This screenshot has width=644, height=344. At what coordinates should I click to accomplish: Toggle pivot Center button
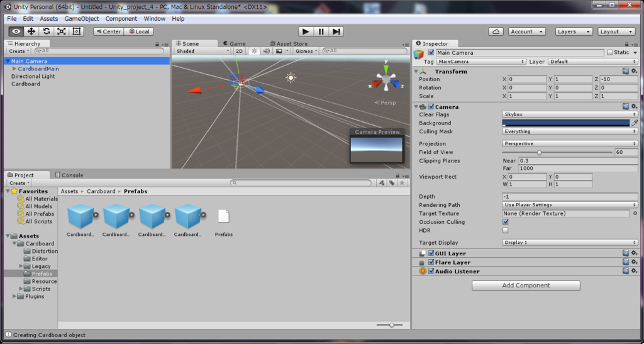pyautogui.click(x=108, y=31)
